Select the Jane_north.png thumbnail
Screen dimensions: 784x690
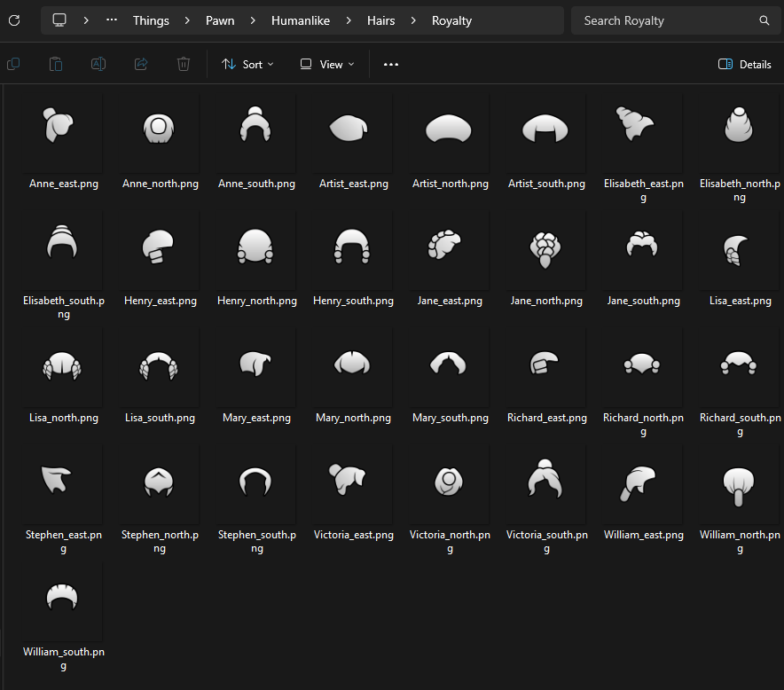tap(545, 249)
